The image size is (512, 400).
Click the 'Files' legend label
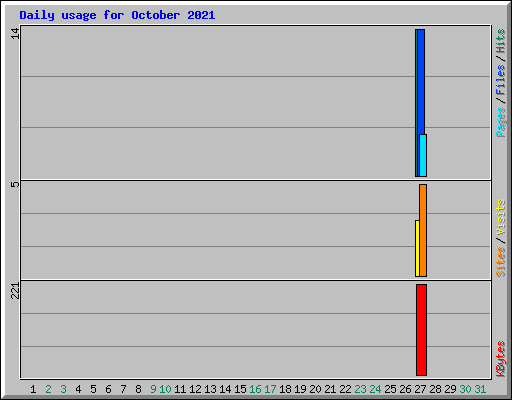coord(501,79)
